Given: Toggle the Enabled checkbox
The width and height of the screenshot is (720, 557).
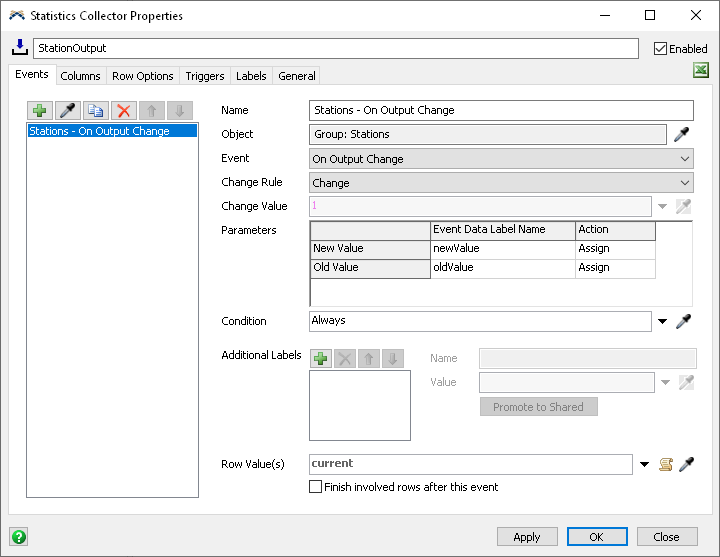Looking at the screenshot, I should [660, 48].
